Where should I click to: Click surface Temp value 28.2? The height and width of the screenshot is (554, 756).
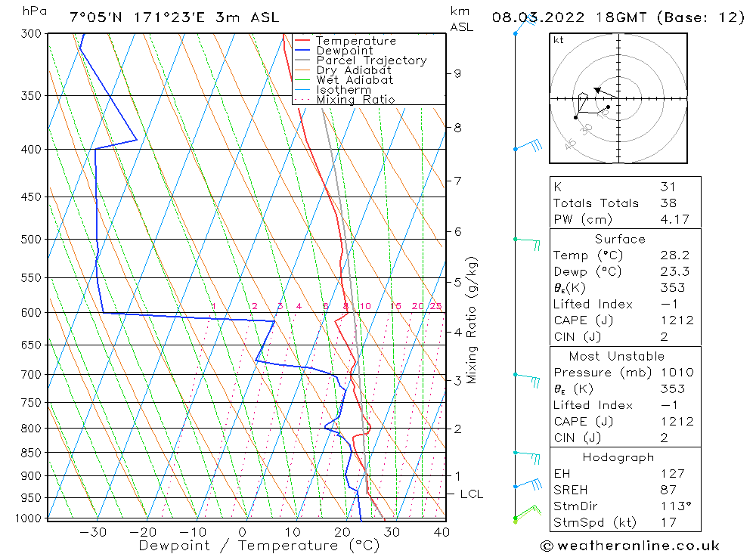(x=675, y=255)
